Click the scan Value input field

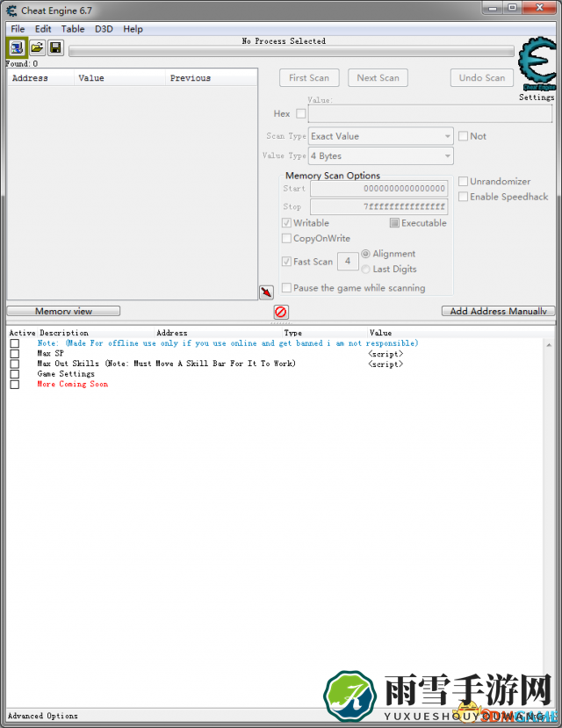coord(430,114)
